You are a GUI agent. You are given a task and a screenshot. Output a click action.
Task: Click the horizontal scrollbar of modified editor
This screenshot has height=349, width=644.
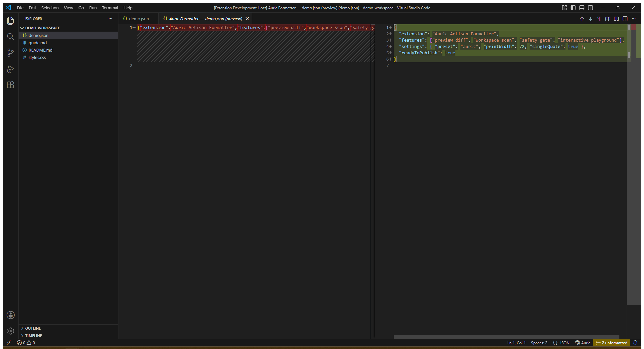[x=506, y=337]
